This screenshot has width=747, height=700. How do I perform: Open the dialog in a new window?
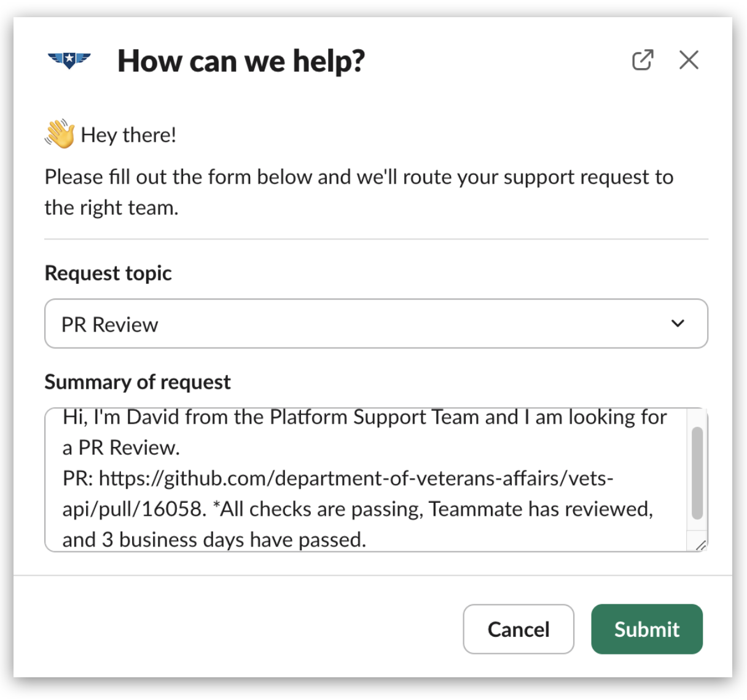click(643, 60)
